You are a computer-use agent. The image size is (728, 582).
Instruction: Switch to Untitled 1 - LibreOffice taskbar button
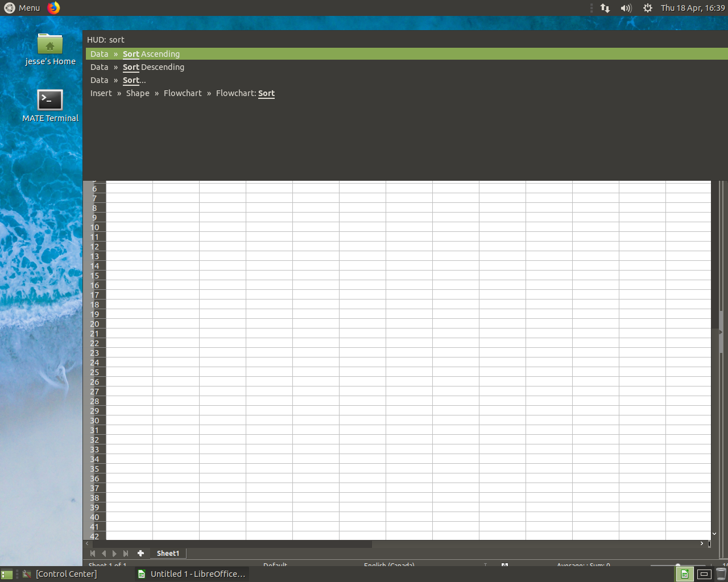[x=192, y=574]
